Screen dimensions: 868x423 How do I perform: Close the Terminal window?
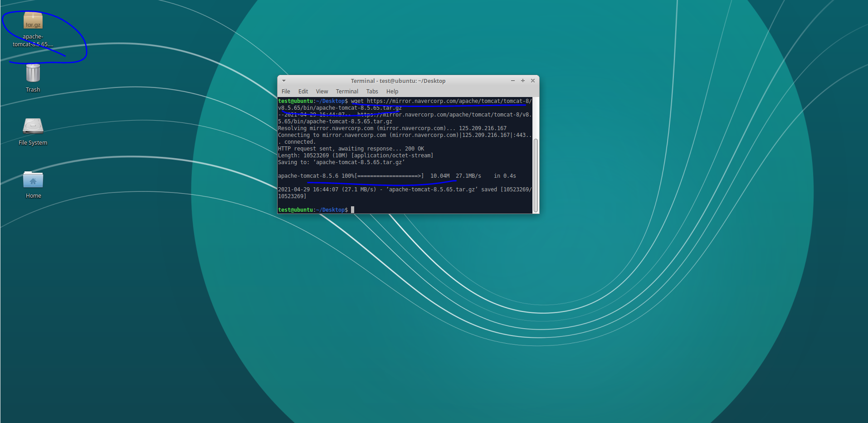(533, 81)
